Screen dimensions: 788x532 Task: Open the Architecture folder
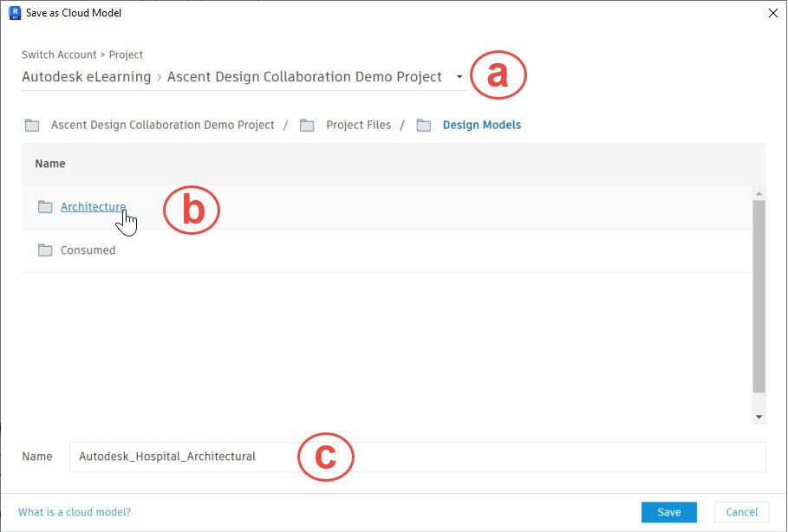pyautogui.click(x=93, y=206)
